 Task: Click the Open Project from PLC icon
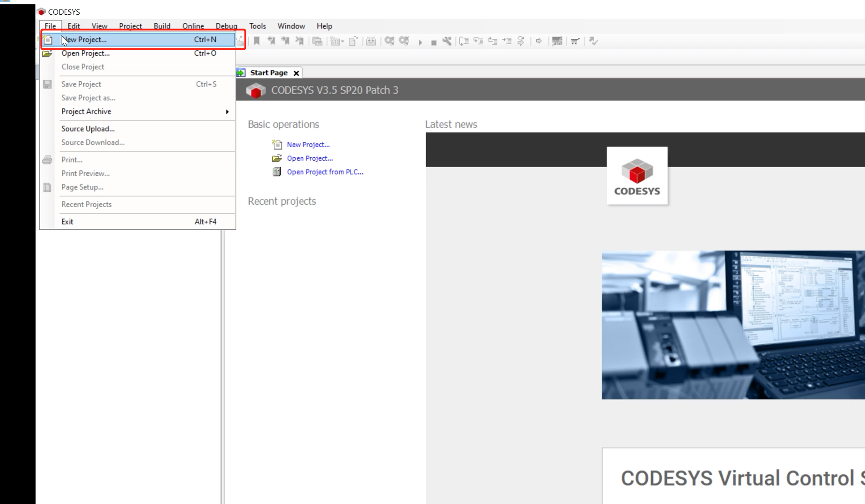point(277,172)
